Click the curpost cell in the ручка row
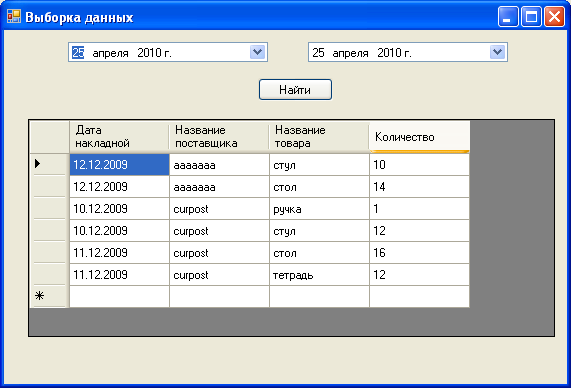Image resolution: width=571 pixels, height=388 pixels. (219, 209)
